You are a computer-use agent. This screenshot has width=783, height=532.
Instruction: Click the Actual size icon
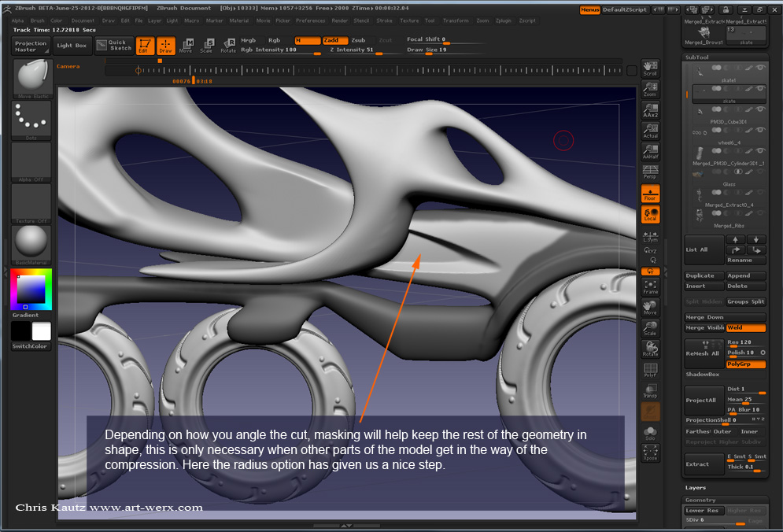[x=650, y=131]
